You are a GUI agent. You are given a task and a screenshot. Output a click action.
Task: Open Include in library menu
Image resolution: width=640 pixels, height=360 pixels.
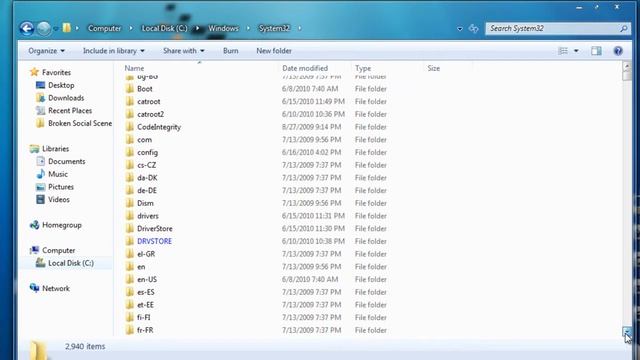point(113,51)
